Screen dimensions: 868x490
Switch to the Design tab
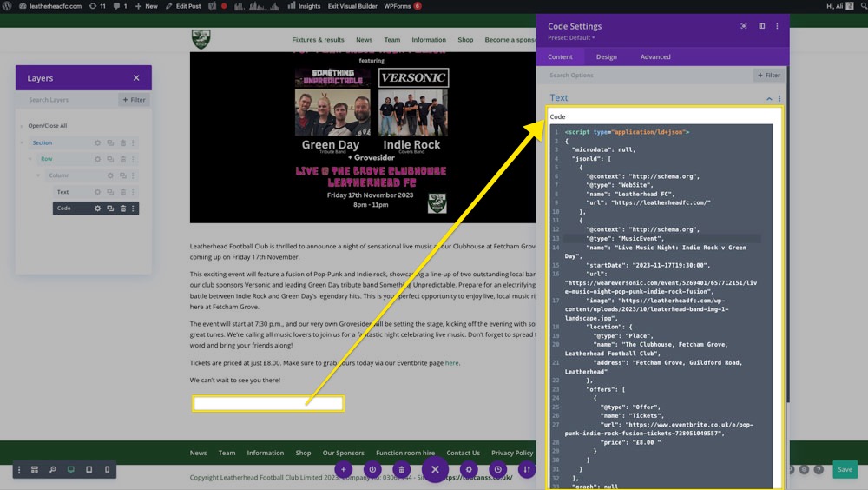point(606,56)
